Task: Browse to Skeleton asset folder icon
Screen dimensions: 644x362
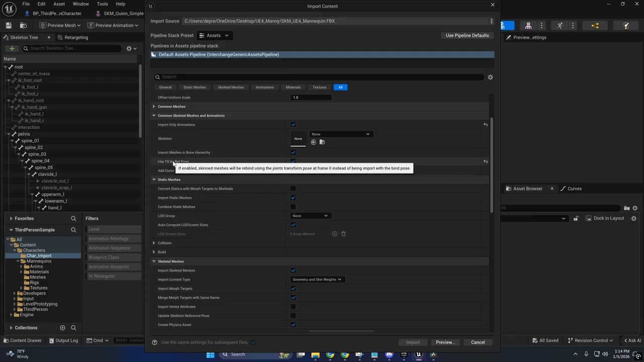Action: click(x=322, y=142)
